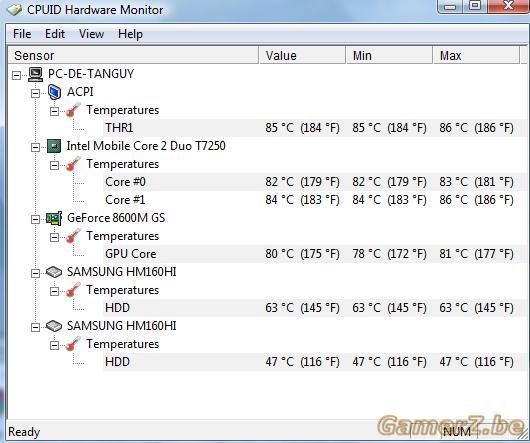Open the File menu
This screenshot has width=530, height=443.
coord(22,34)
